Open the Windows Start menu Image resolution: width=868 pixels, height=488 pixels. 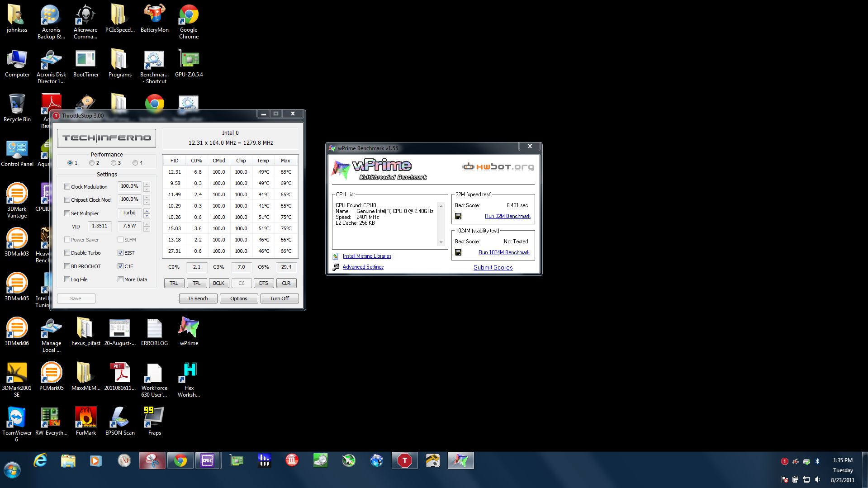click(12, 470)
